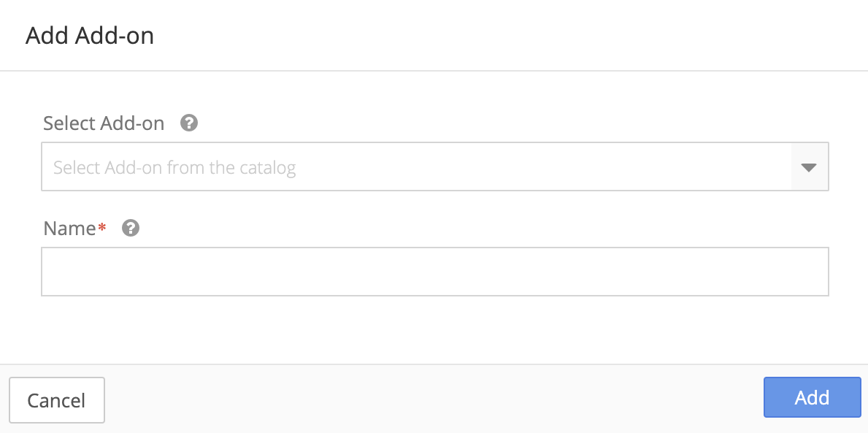Select the question mark next to Name
Viewport: 868px width, 433px height.
(131, 228)
